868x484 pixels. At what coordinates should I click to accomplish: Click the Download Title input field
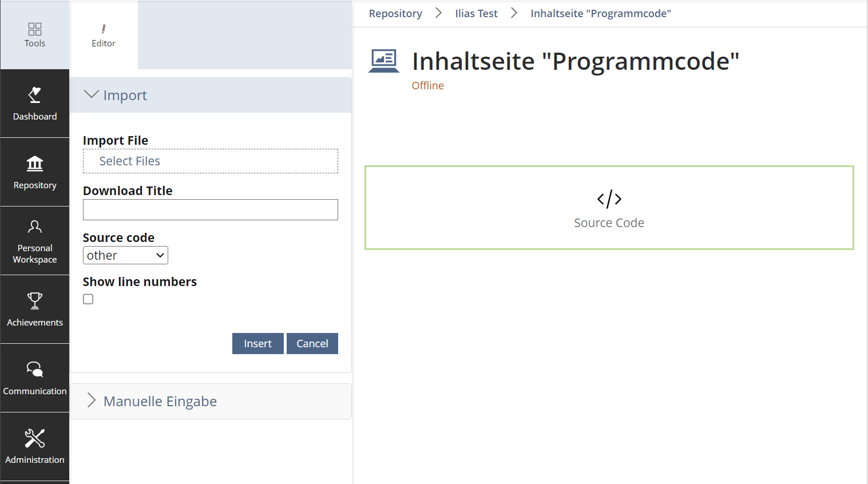coord(211,210)
